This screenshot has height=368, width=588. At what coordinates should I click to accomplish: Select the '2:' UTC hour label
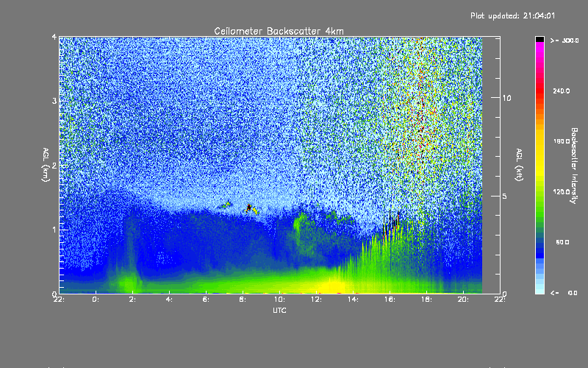pyautogui.click(x=132, y=300)
